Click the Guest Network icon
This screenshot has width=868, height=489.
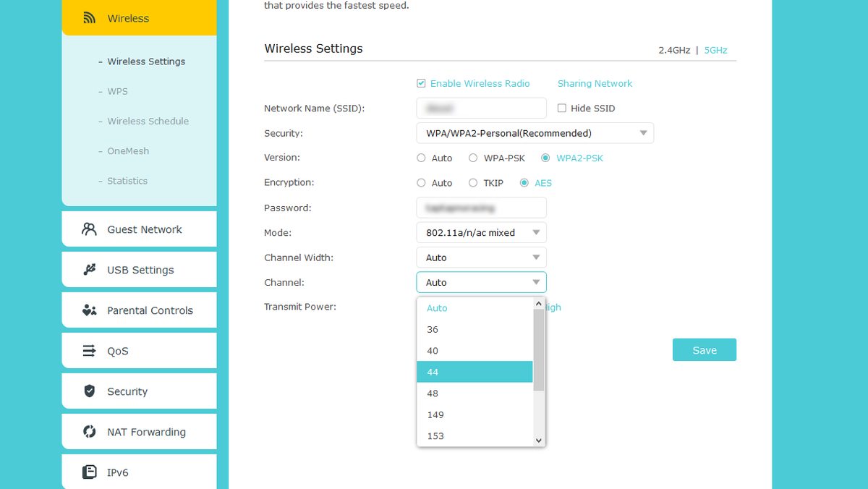pos(89,229)
